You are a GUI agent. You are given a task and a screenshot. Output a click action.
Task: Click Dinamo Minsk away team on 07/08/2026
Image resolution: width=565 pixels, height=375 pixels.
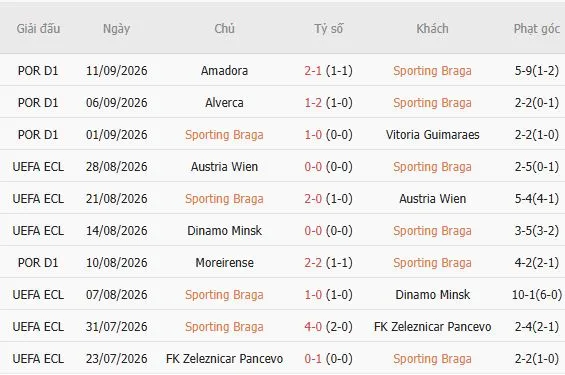(x=432, y=295)
